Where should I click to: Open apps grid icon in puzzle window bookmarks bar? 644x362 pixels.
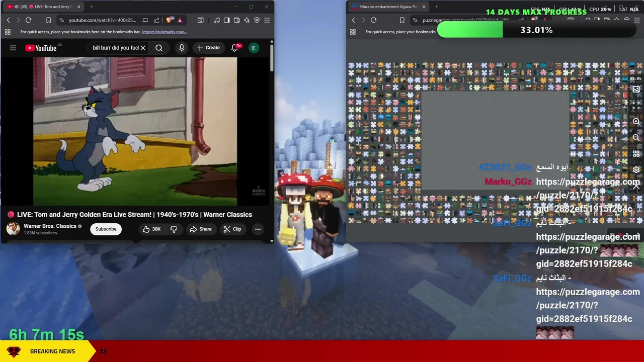[x=353, y=32]
